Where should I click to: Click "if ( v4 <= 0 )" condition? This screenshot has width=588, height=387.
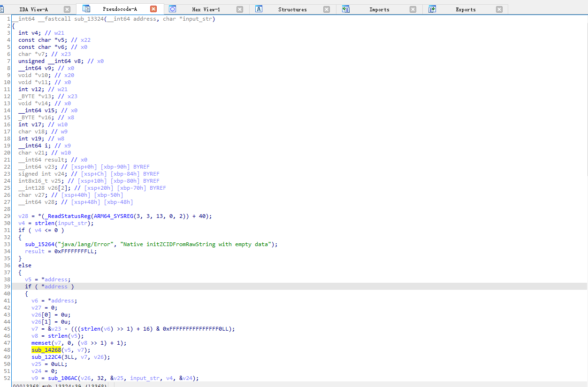coord(41,230)
